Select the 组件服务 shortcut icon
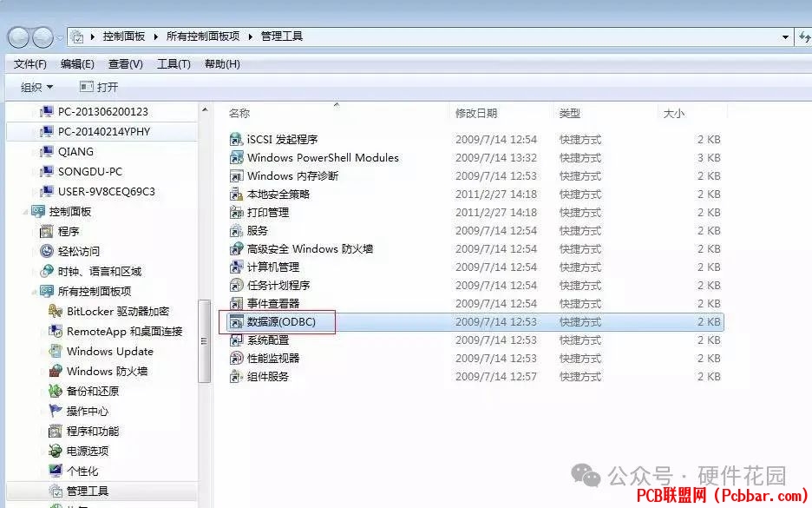The image size is (812, 508). 236,376
